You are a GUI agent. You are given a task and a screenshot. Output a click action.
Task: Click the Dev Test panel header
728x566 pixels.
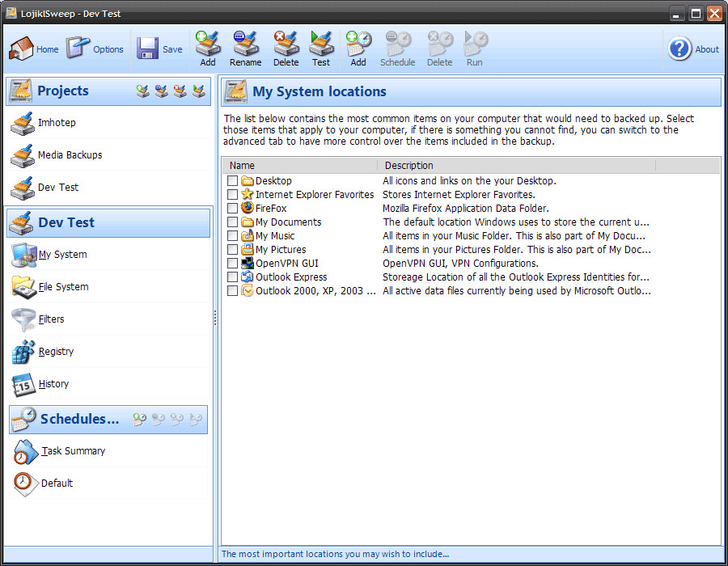click(x=108, y=222)
